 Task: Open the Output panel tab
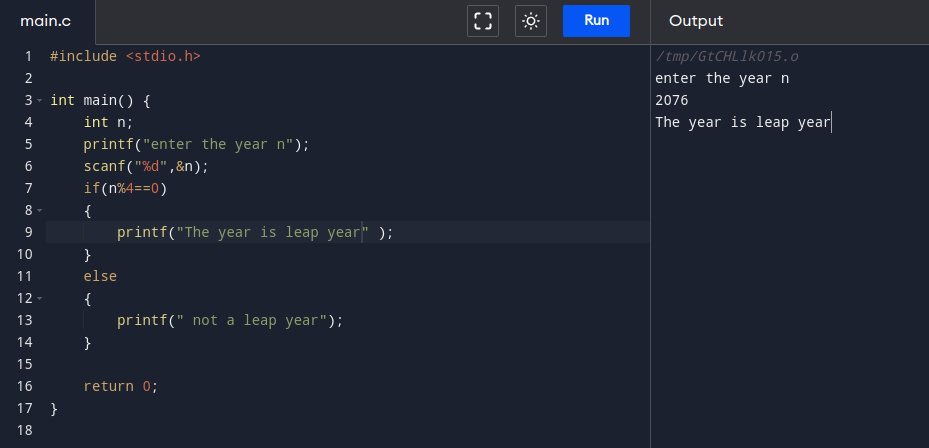coord(696,21)
